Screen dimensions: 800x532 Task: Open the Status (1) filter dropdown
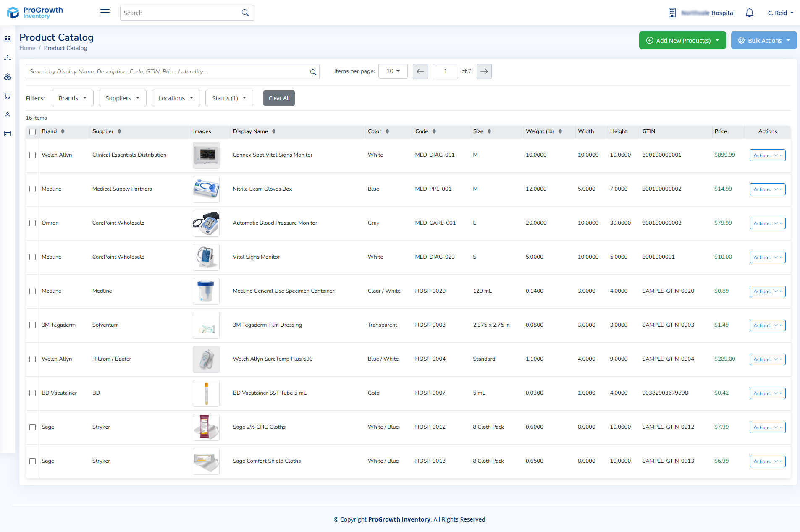tap(229, 98)
